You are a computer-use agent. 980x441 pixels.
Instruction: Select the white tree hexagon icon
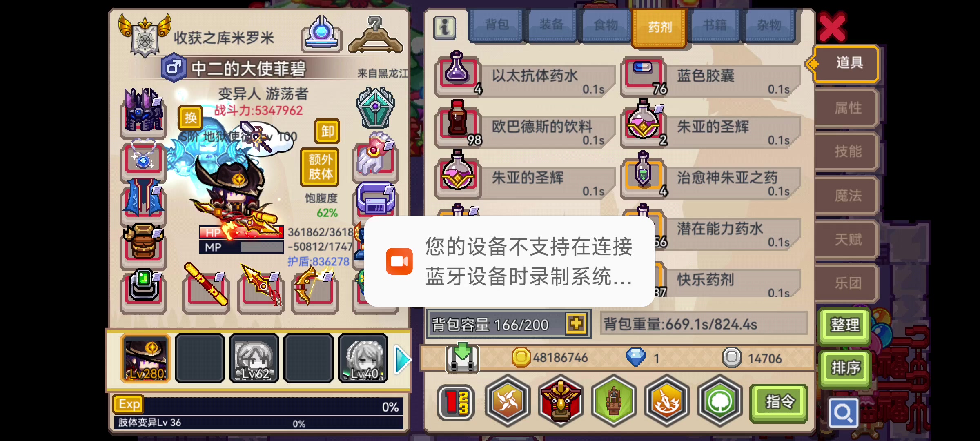click(720, 401)
